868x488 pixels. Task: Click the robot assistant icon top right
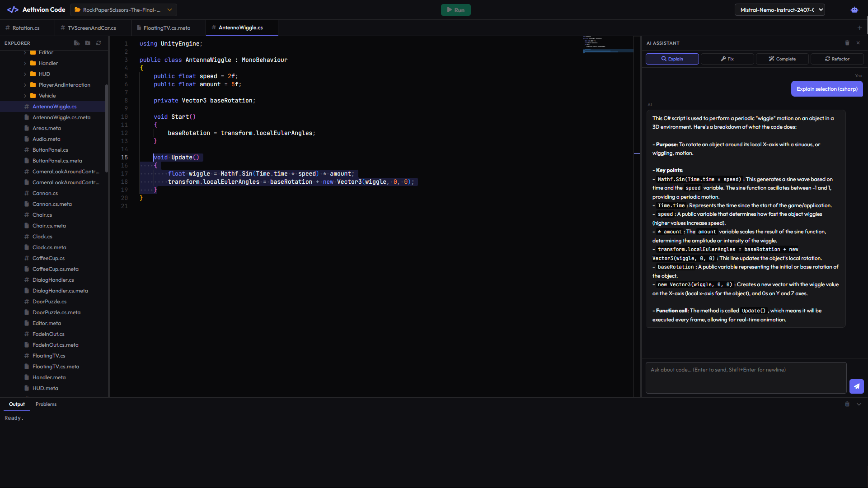854,9
